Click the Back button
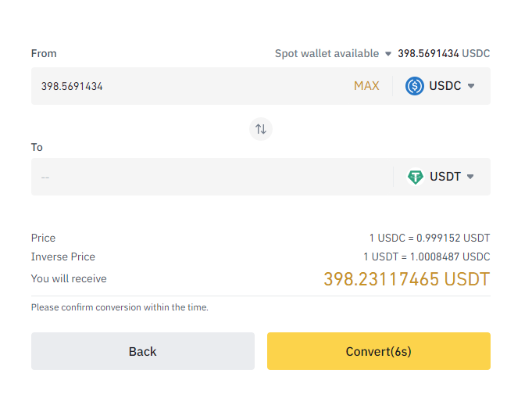The height and width of the screenshot is (416, 532). click(x=143, y=351)
